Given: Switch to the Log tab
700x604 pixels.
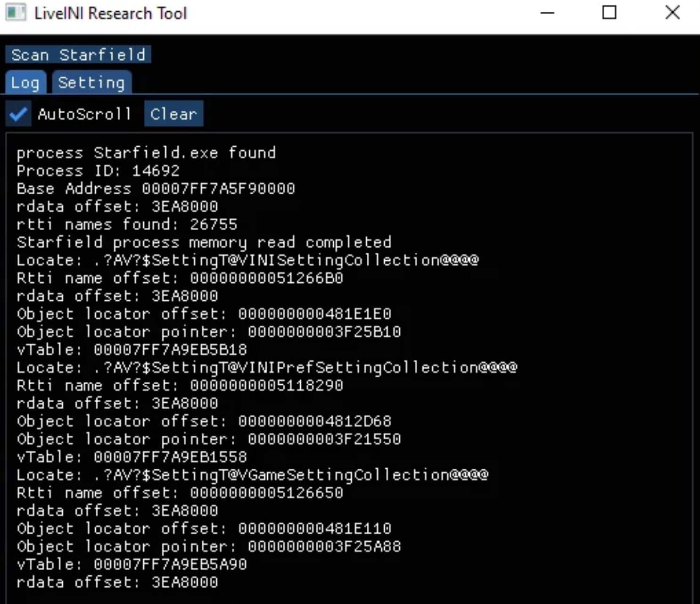Looking at the screenshot, I should 25,83.
